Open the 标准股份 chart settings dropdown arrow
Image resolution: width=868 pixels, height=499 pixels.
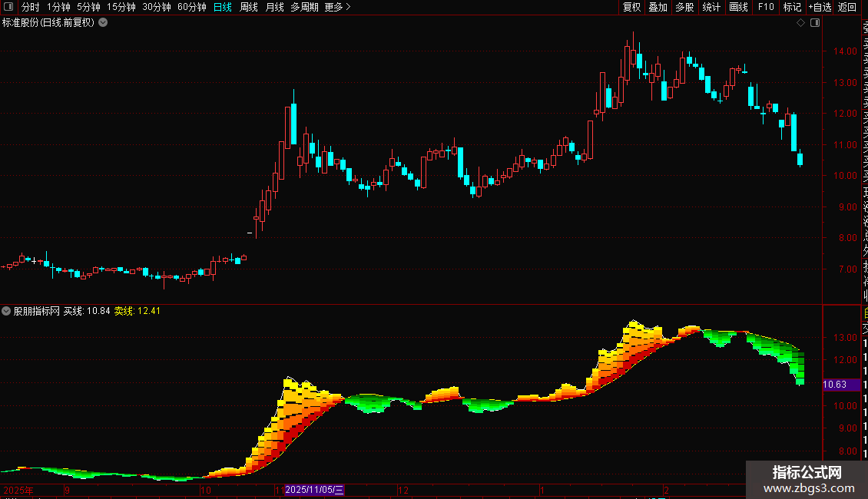click(103, 23)
